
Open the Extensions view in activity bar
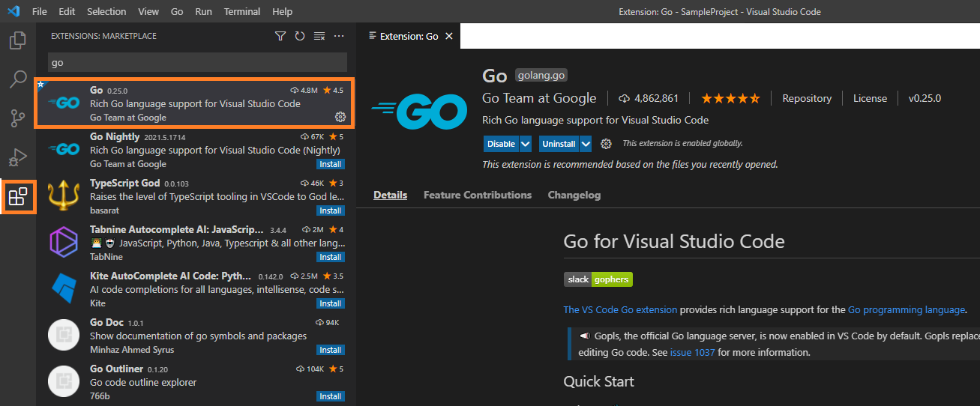18,197
